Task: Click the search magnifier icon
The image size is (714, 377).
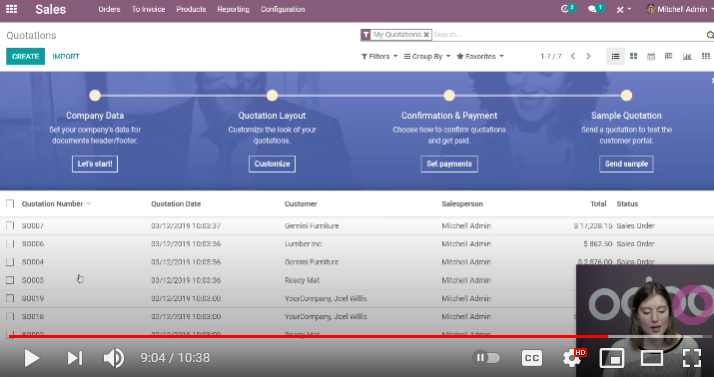Action: point(710,35)
